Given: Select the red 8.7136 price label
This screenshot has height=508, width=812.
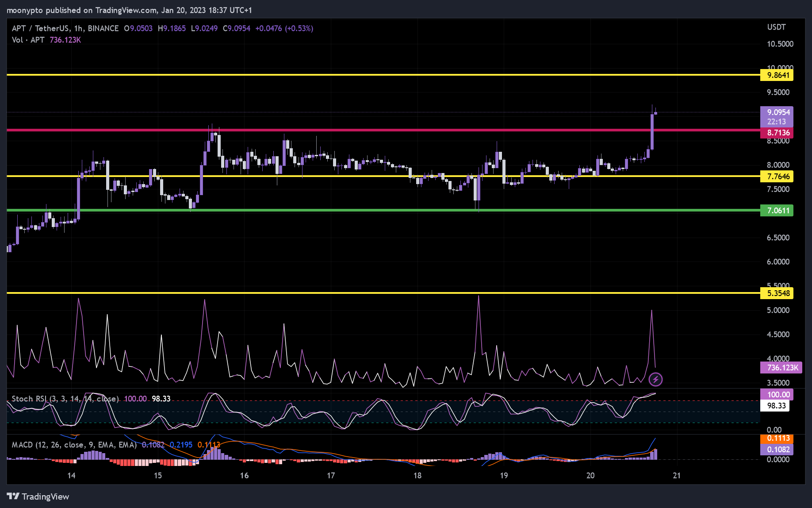Looking at the screenshot, I should pyautogui.click(x=777, y=133).
